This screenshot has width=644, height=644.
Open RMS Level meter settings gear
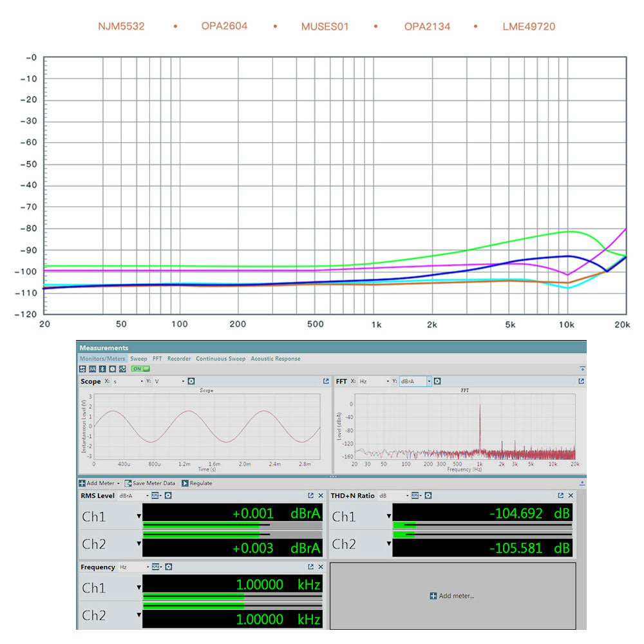pyautogui.click(x=168, y=495)
